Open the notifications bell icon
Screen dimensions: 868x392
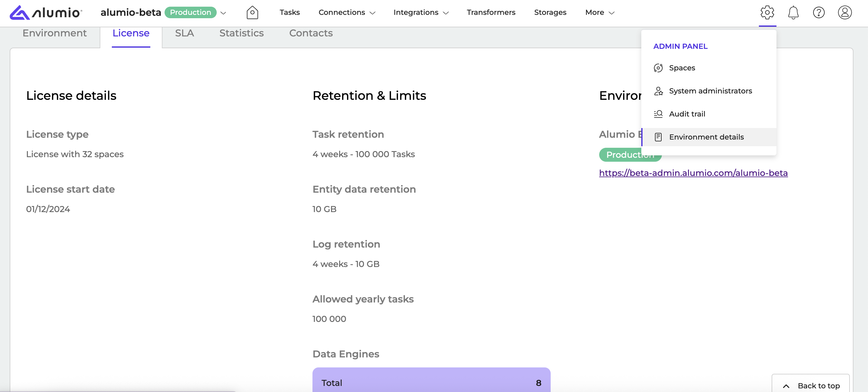[x=793, y=12]
